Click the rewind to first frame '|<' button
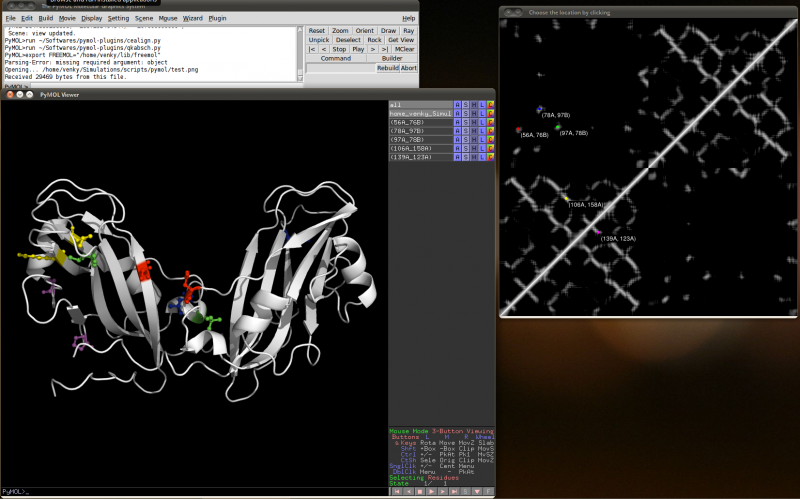Screen dimensions: 800x499 [313, 48]
